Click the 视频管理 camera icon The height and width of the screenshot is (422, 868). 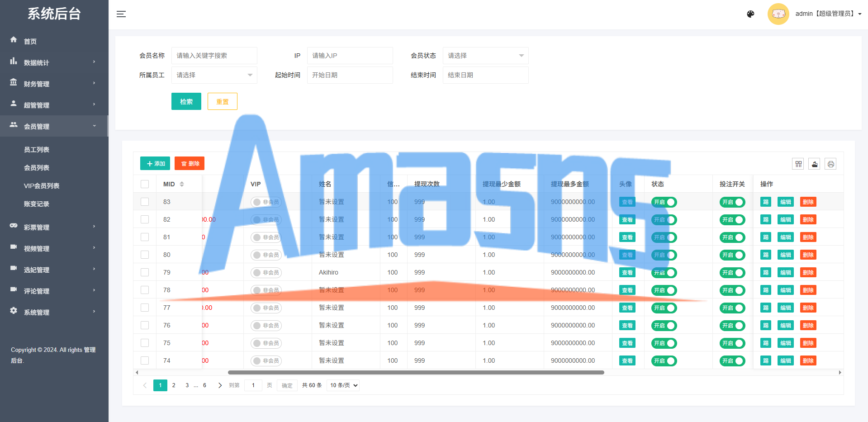pos(14,247)
